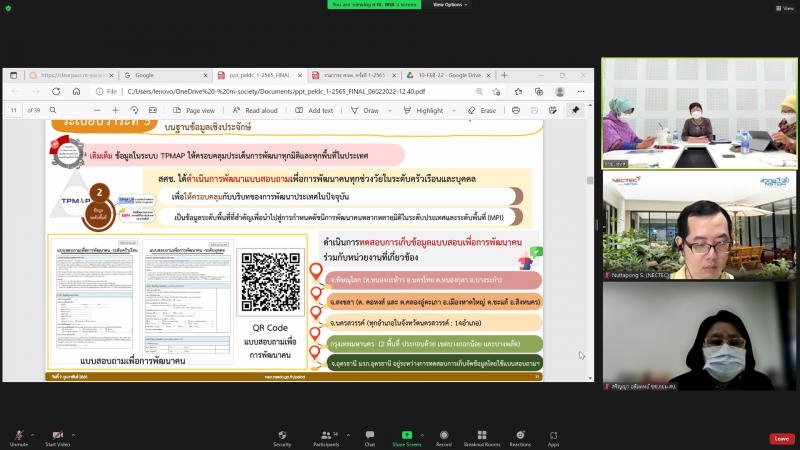Open the Zoom Chat panel
This screenshot has width=800, height=450.
click(370, 438)
